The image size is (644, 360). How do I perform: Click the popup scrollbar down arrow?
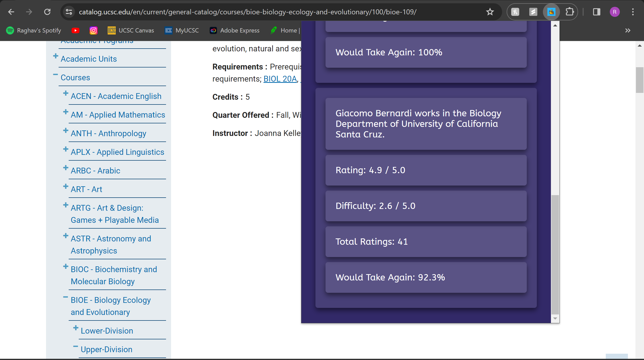pyautogui.click(x=555, y=318)
